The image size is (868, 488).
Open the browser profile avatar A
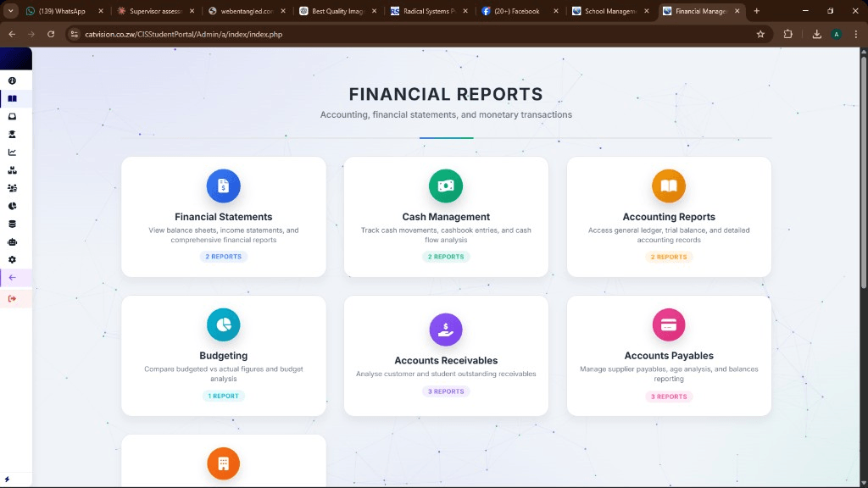click(837, 34)
